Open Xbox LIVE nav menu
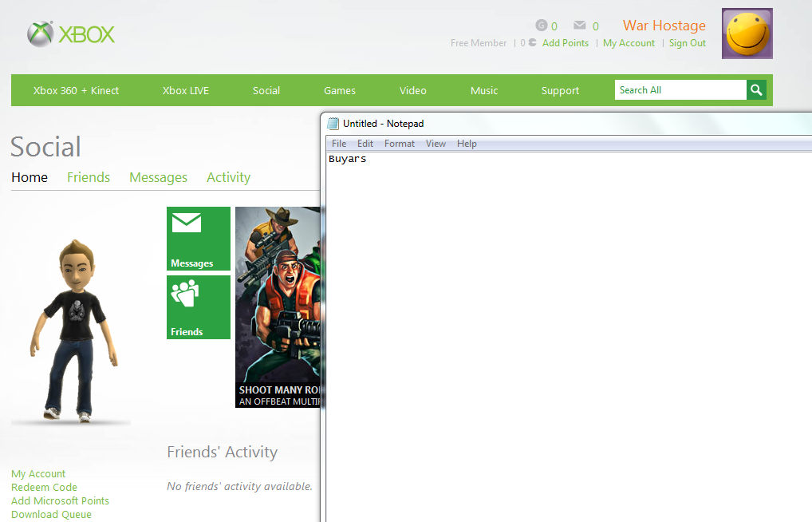 [x=185, y=90]
